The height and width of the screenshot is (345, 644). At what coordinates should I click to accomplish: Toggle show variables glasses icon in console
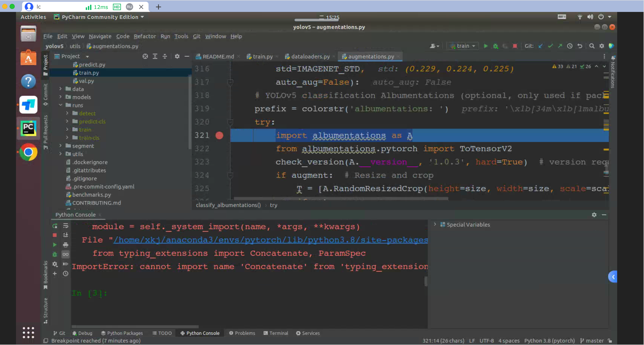click(x=66, y=254)
